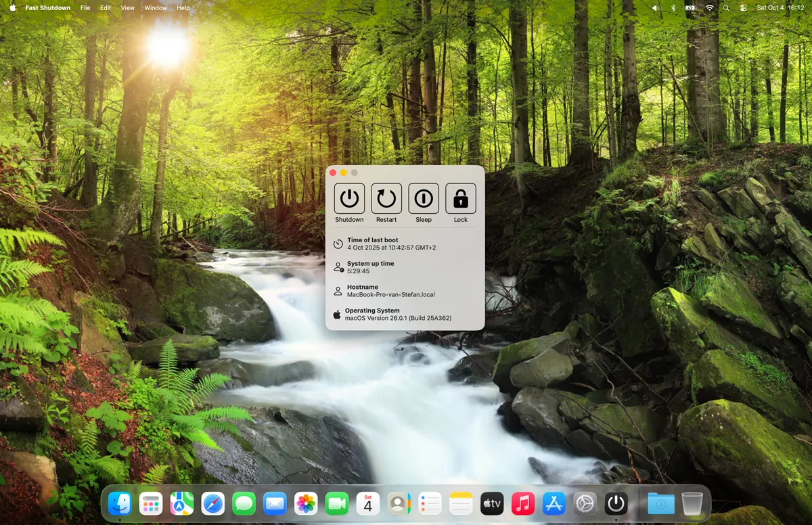Put the Mac to sleep via Sleep icon
The height and width of the screenshot is (525, 812).
[424, 199]
